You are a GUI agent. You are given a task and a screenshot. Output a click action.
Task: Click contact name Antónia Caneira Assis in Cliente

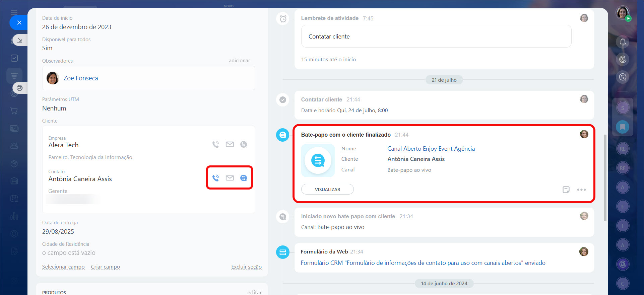coord(80,179)
